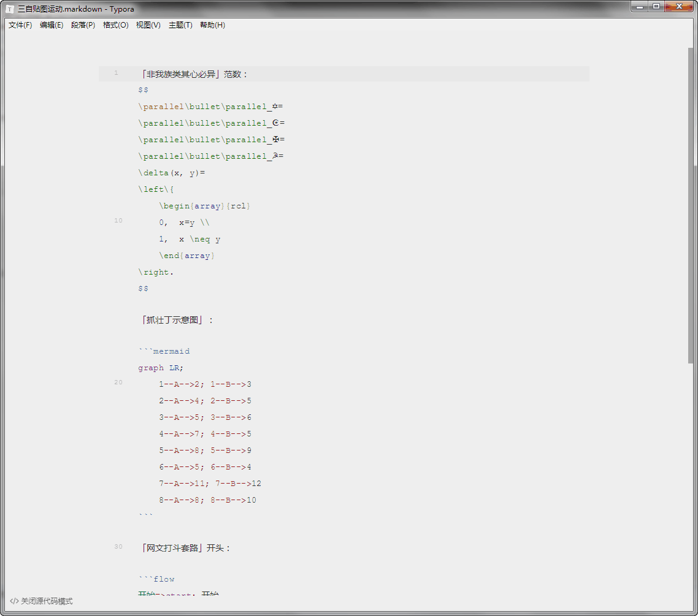698x616 pixels.
Task: Click the line \left\{
Action: (156, 189)
